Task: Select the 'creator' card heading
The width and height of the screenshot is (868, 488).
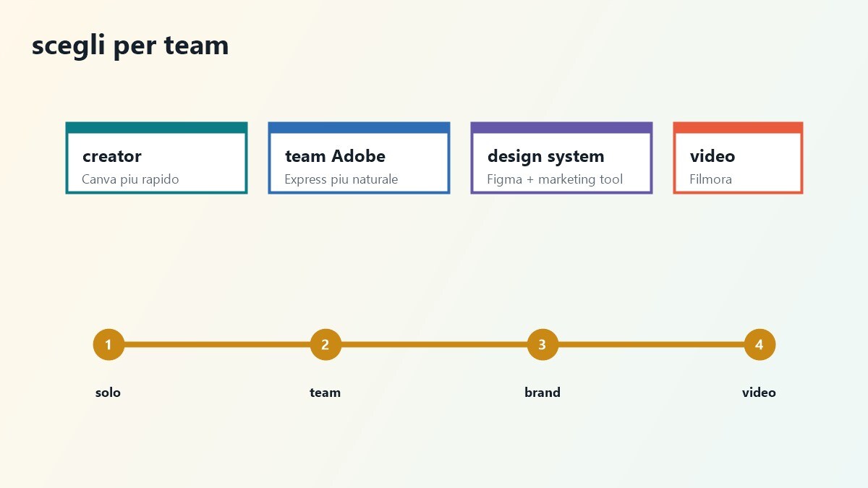Action: 112,156
